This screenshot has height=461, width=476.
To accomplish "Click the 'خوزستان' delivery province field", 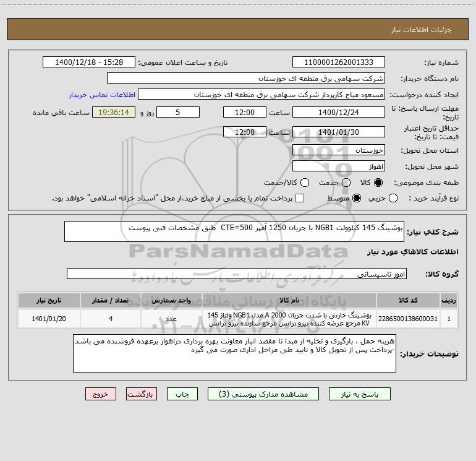I will click(338, 150).
